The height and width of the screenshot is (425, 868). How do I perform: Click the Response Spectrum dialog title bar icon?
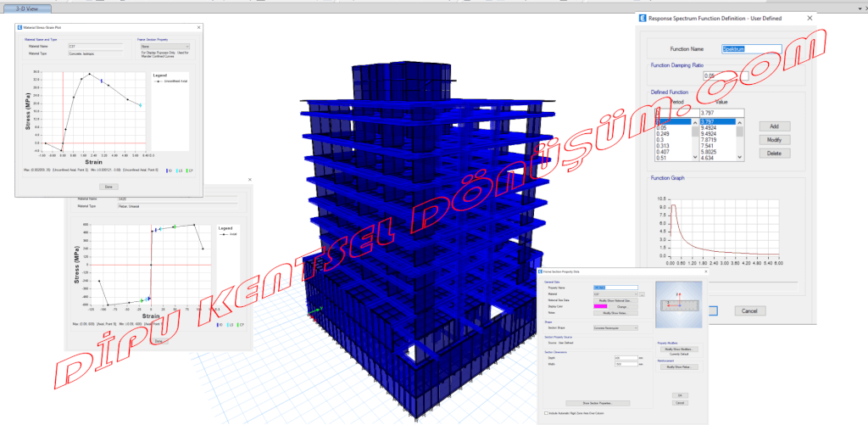(x=643, y=19)
